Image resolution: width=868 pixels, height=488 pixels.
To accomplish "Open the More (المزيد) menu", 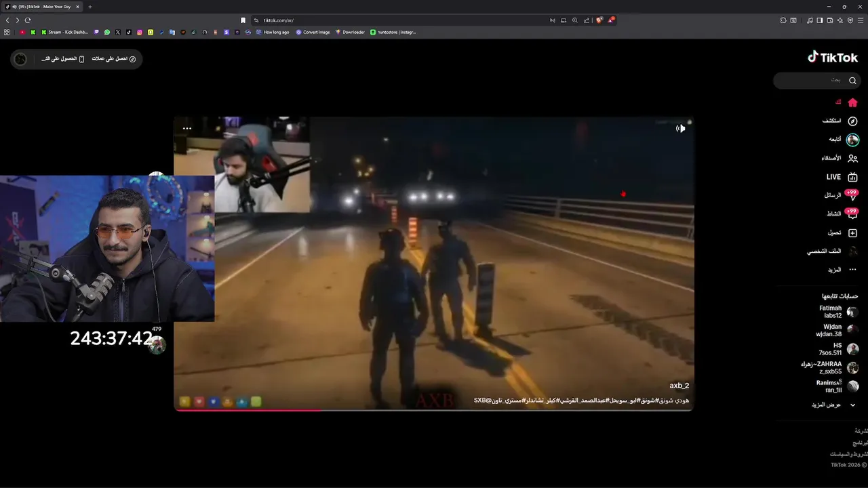I will coord(842,270).
